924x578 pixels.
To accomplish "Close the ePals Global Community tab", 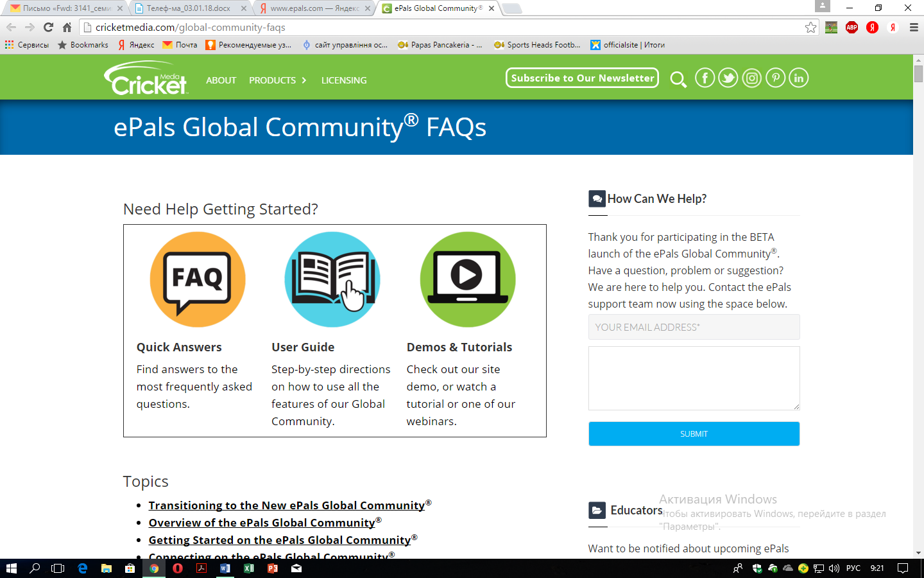I will (x=492, y=8).
